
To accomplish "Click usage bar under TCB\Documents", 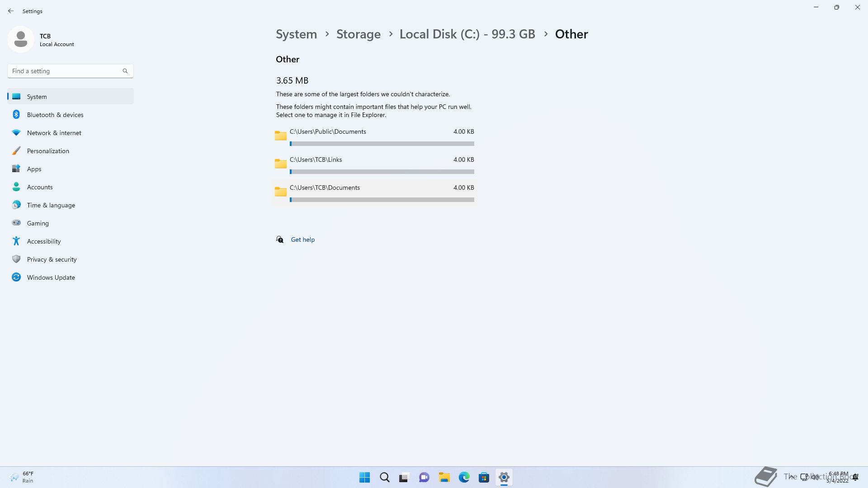I will [x=382, y=200].
